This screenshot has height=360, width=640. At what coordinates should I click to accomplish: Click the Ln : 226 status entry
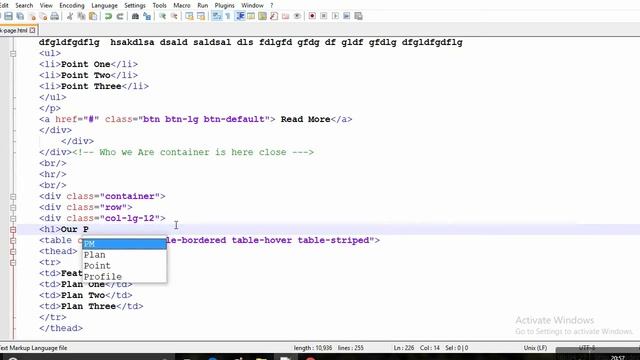(x=404, y=348)
